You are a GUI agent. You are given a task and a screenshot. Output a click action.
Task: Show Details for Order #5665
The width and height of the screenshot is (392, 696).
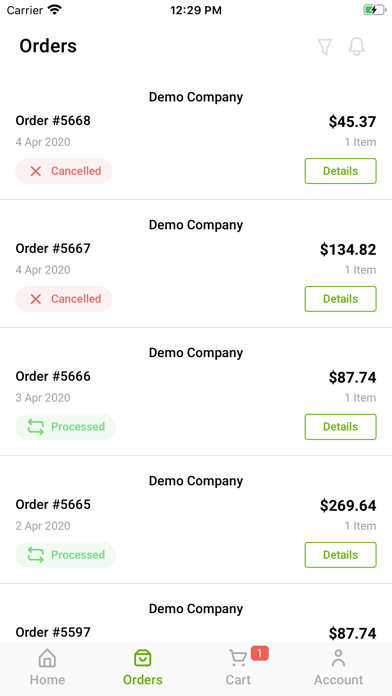tap(341, 555)
